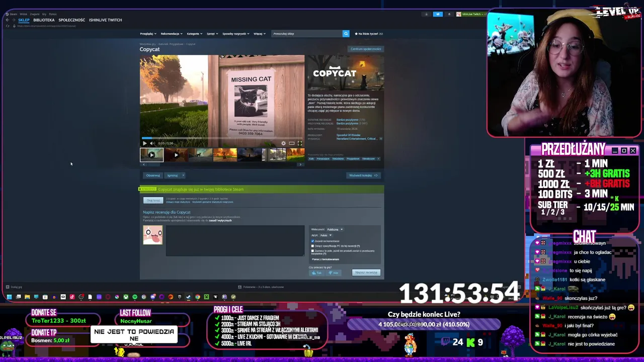
Task: Expand user tags plus button
Action: click(x=378, y=159)
